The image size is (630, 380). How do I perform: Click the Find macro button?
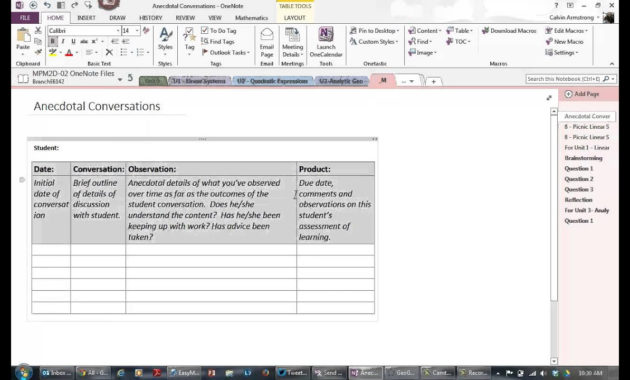[x=420, y=41]
